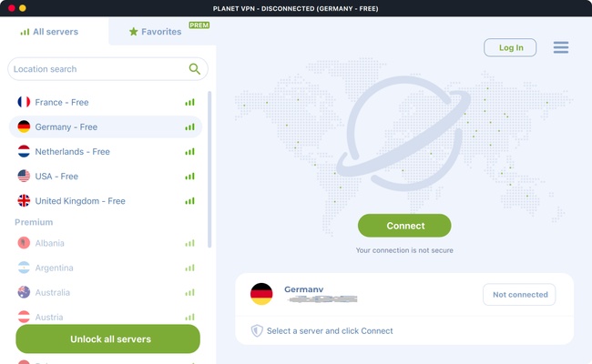Select the Albania premium server
Screen dimensions: 592x364
(106, 243)
